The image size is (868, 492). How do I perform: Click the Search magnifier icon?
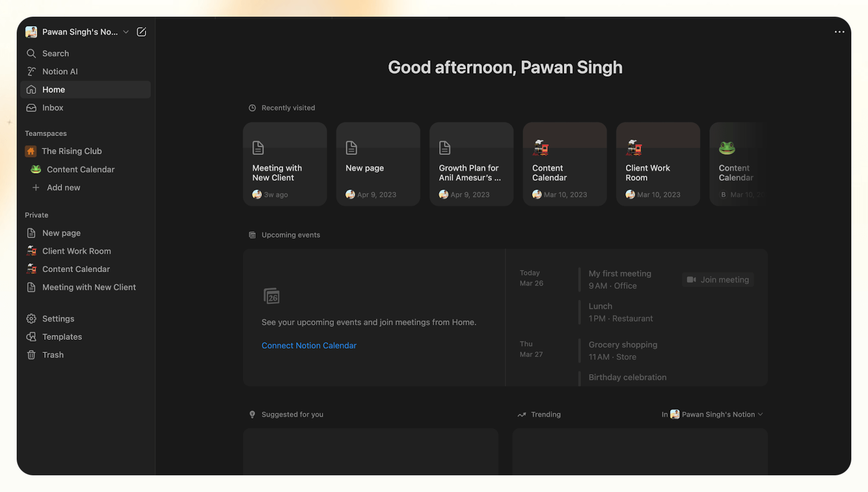pos(31,53)
